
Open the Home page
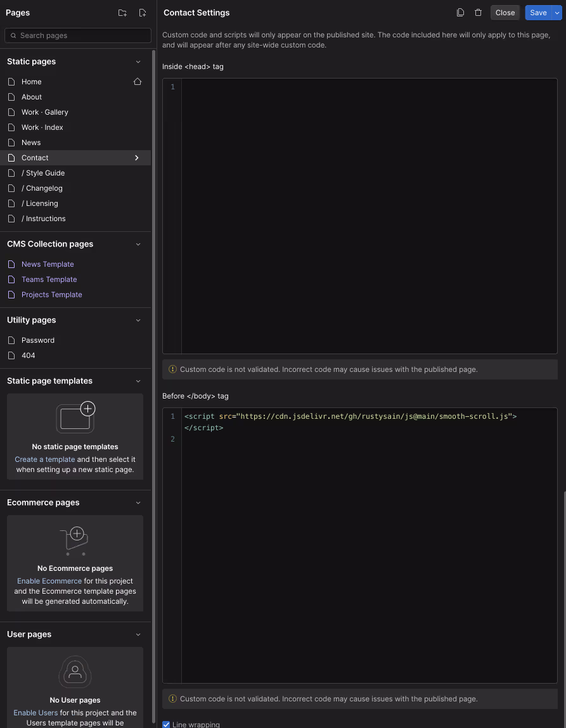click(75, 82)
